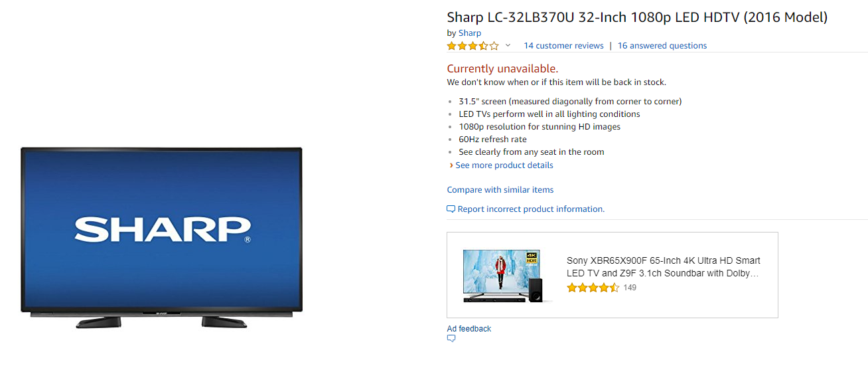Expand See more product details

tap(504, 165)
